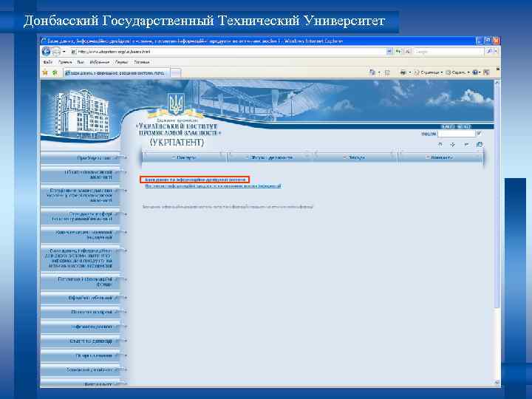This screenshot has width=532, height=399.
Task: Expand Бази даних sidebar section
Action: [81, 259]
